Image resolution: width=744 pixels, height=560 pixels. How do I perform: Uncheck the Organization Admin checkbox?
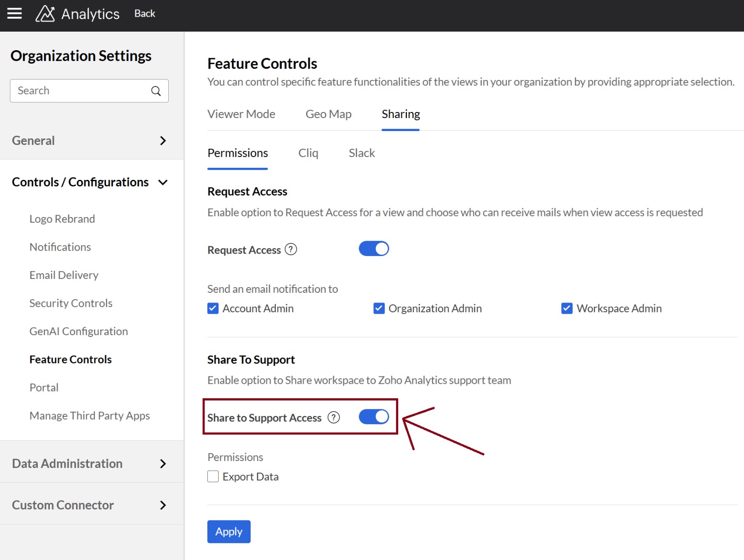coord(379,309)
